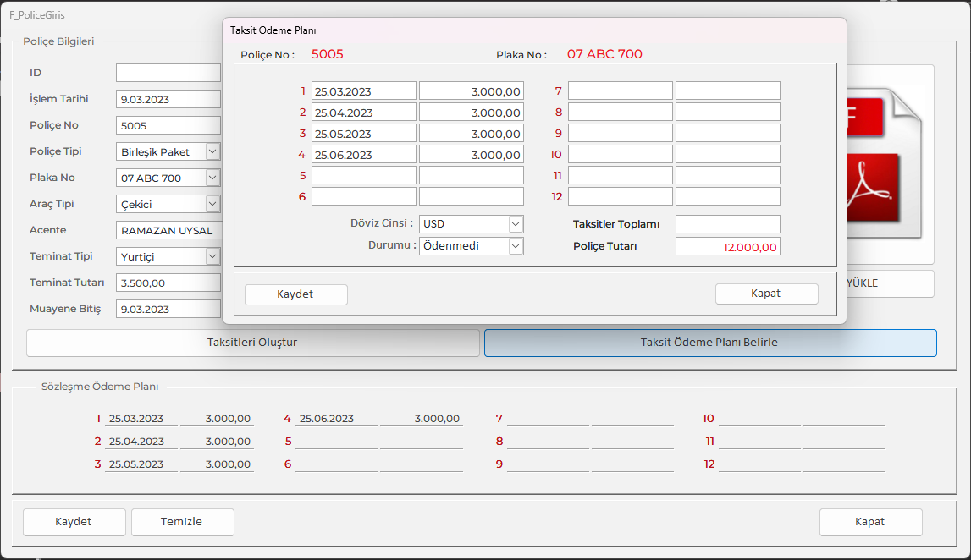Expand the Teminat Tipi dropdown
The image size is (971, 560).
[212, 256]
